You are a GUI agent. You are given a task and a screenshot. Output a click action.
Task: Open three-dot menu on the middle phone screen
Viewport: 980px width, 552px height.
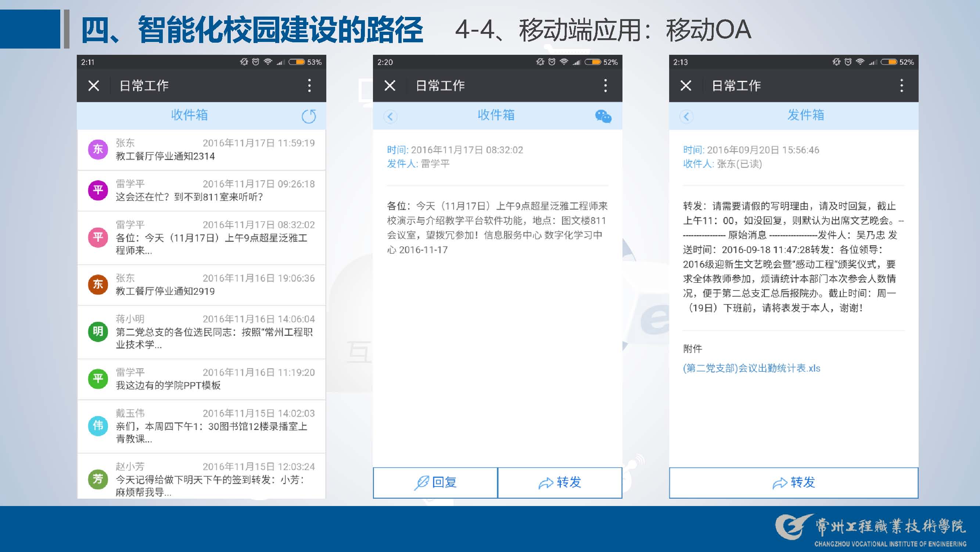tap(605, 86)
